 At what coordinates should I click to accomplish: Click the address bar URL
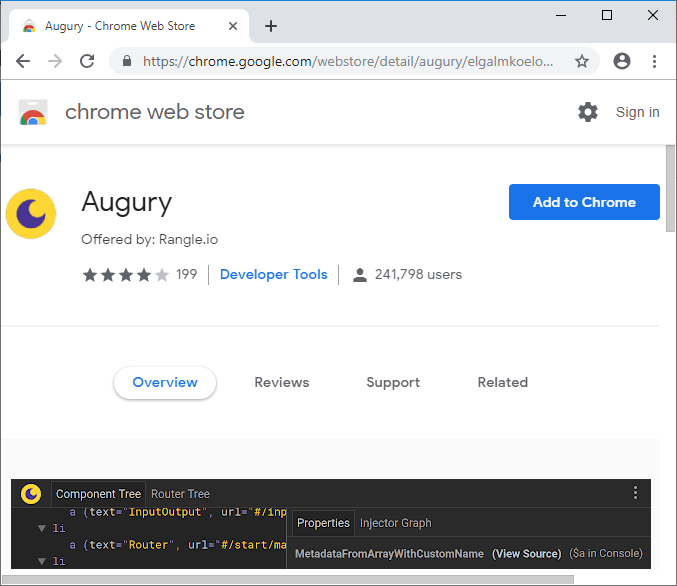point(348,61)
